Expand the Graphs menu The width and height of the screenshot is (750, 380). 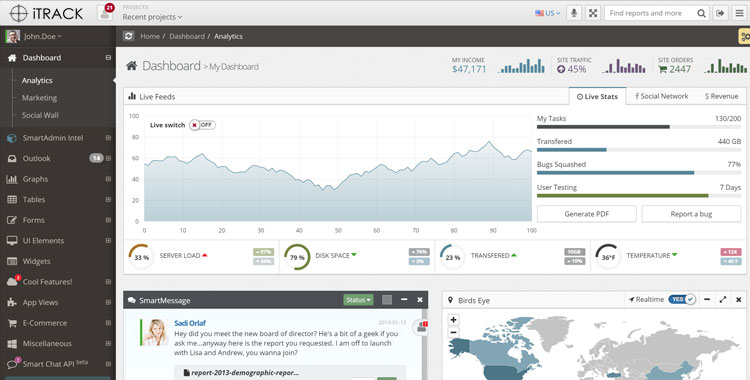pyautogui.click(x=108, y=179)
